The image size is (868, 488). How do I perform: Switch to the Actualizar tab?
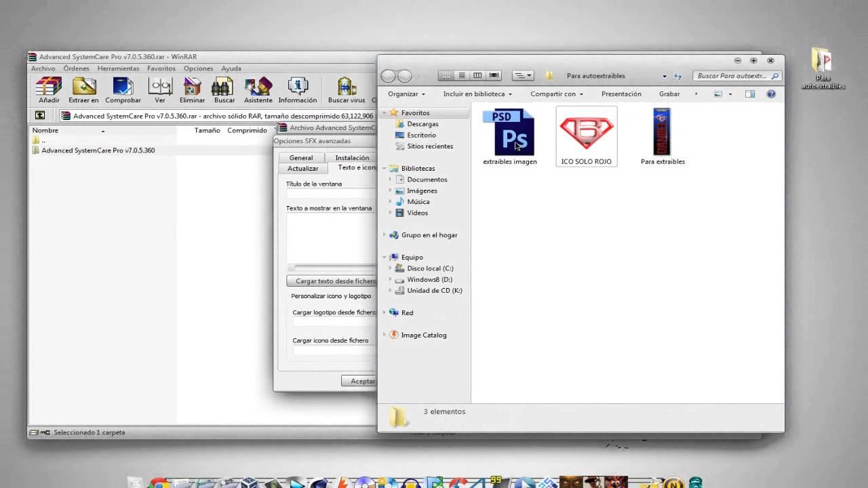pos(302,168)
